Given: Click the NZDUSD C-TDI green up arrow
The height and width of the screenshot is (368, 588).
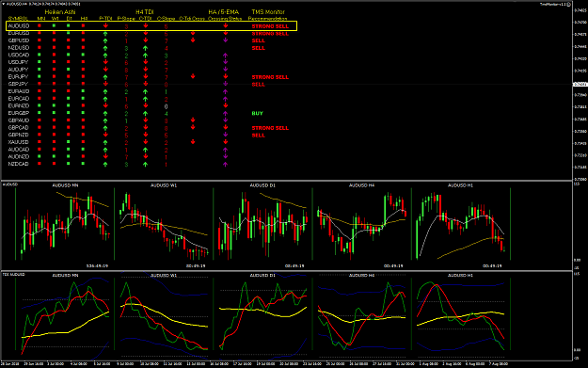Looking at the screenshot, I should click(146, 48).
